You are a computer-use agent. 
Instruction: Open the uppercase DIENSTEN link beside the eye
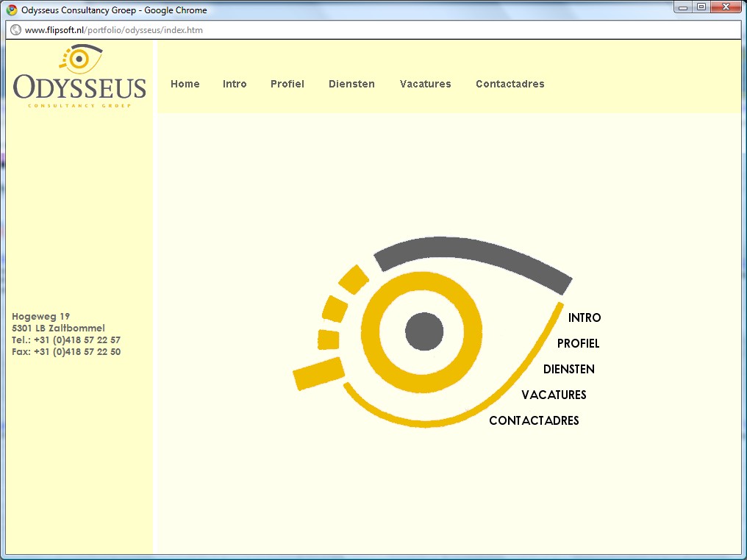click(x=569, y=370)
